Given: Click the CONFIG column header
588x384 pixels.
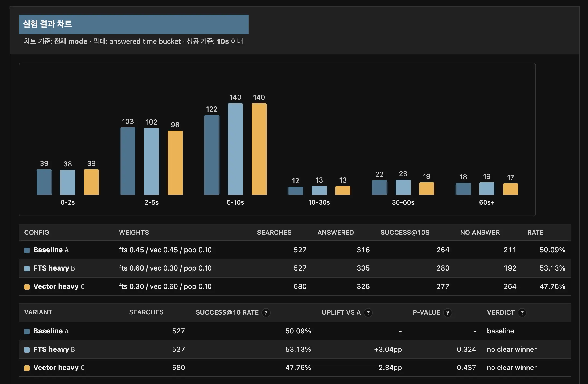Looking at the screenshot, I should (x=37, y=233).
